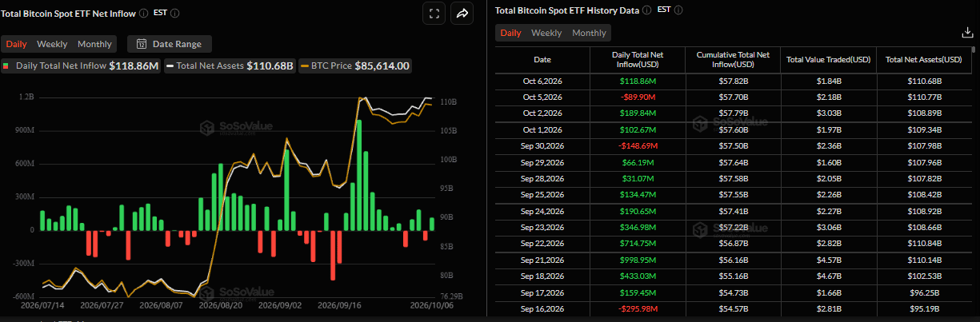The width and height of the screenshot is (980, 322).
Task: Click info icon beside Total Bitcoin Spot ETF Net Inflow
Action: point(143,14)
